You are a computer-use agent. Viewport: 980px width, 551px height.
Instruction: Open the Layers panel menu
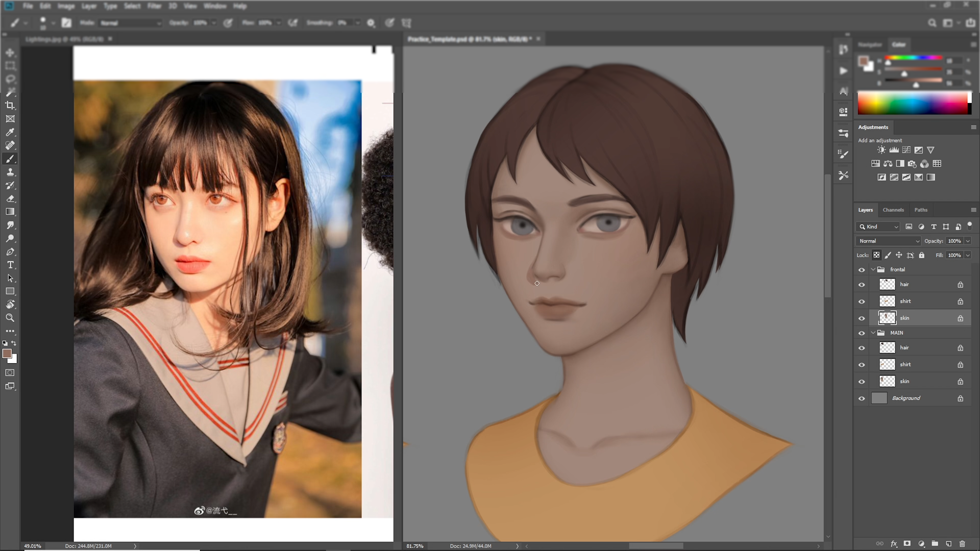(x=973, y=210)
